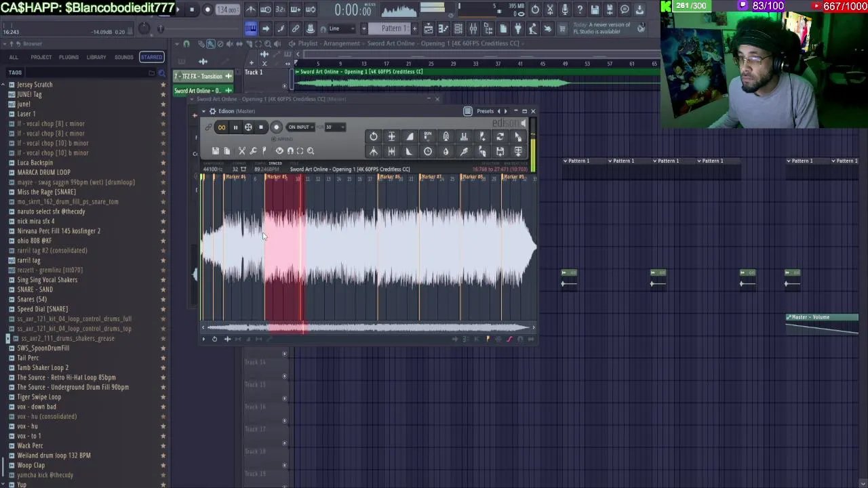Click Edison time stretch clock button
868x488 pixels.
coord(428,151)
